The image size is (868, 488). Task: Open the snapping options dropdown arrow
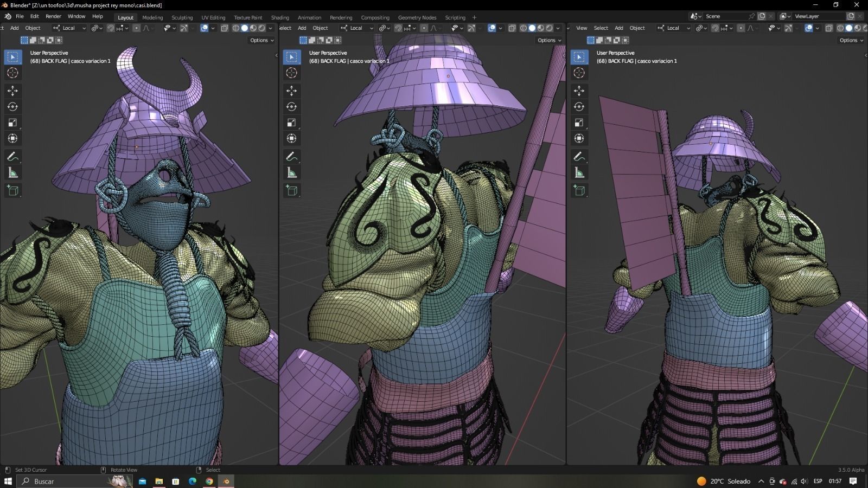[126, 28]
